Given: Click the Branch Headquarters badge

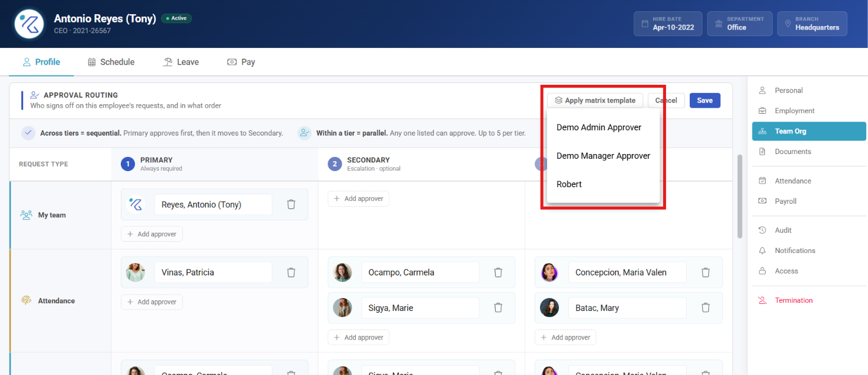Looking at the screenshot, I should pyautogui.click(x=812, y=24).
